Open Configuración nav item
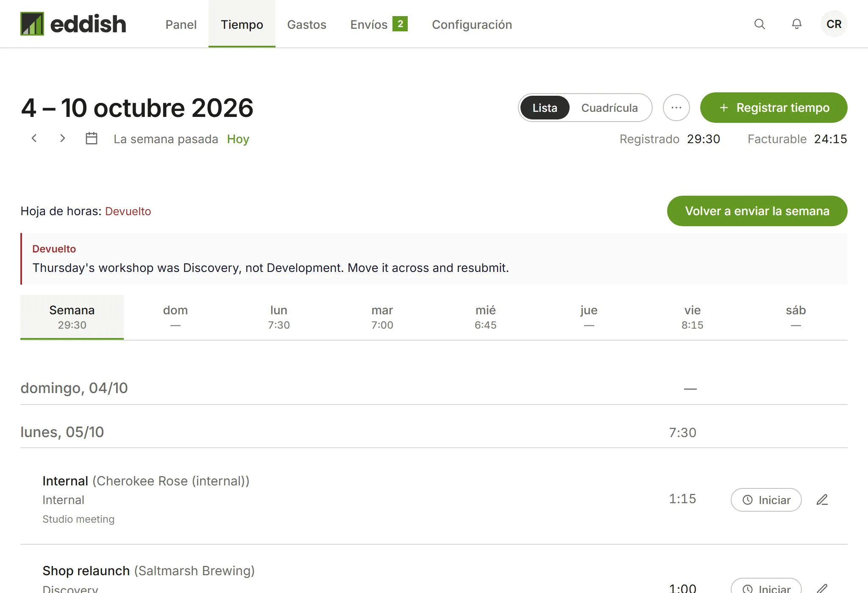 (x=472, y=25)
